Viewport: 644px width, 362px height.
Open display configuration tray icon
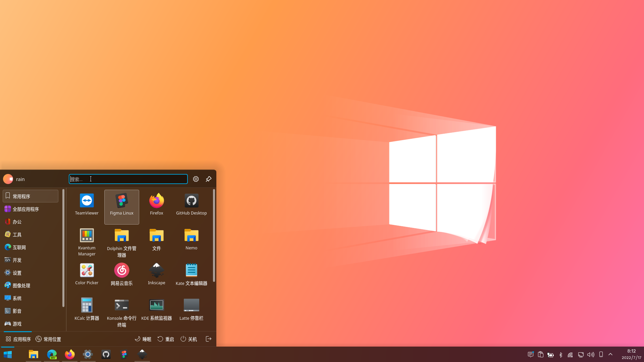tap(581, 355)
